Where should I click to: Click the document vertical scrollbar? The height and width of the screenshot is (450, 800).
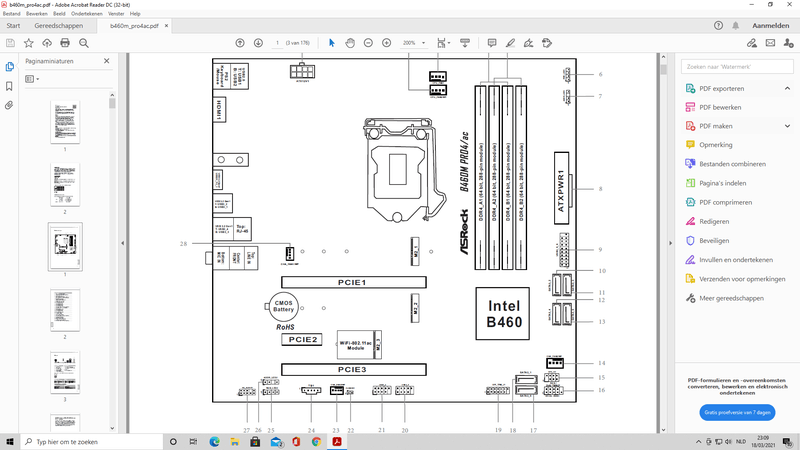[x=663, y=243]
